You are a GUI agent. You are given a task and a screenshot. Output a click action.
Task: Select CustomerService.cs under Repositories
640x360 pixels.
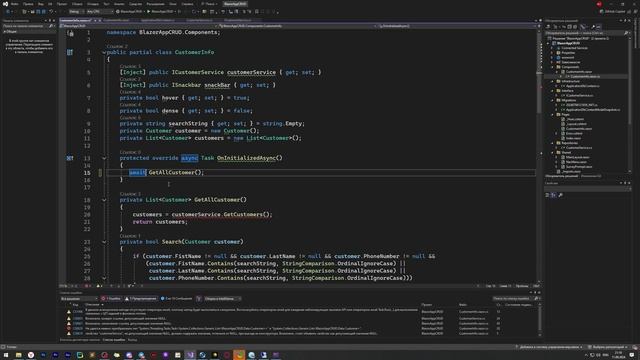[579, 148]
